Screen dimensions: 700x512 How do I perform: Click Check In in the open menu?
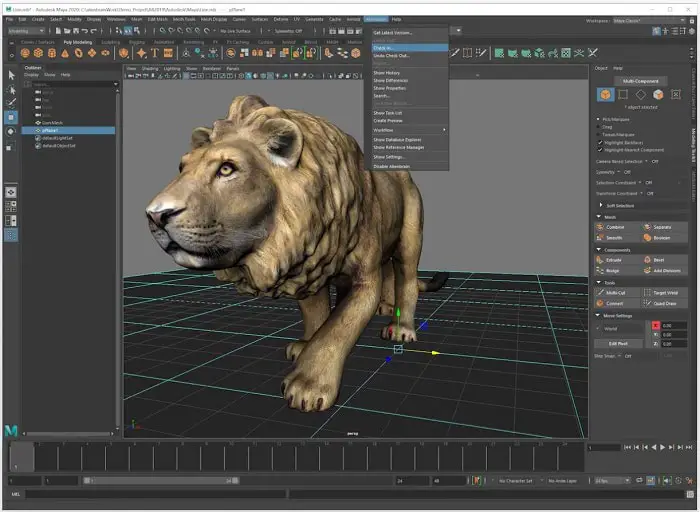pos(410,48)
